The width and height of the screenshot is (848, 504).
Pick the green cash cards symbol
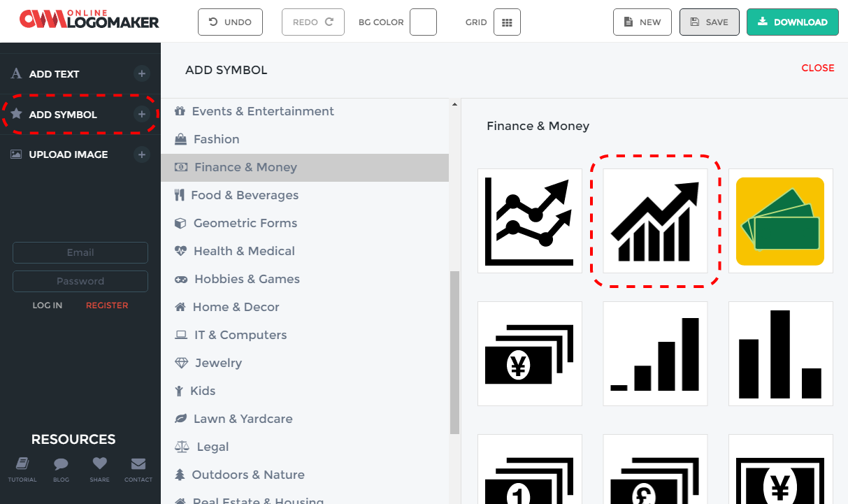(x=780, y=221)
